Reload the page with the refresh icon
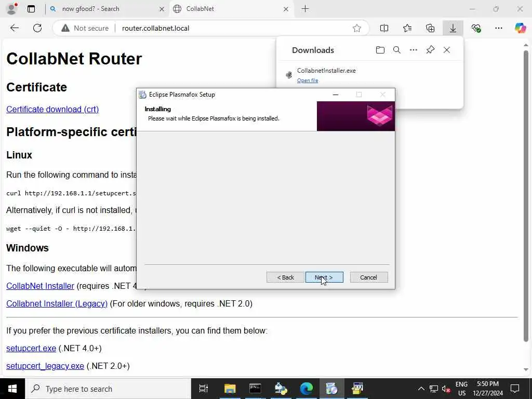 [37, 28]
